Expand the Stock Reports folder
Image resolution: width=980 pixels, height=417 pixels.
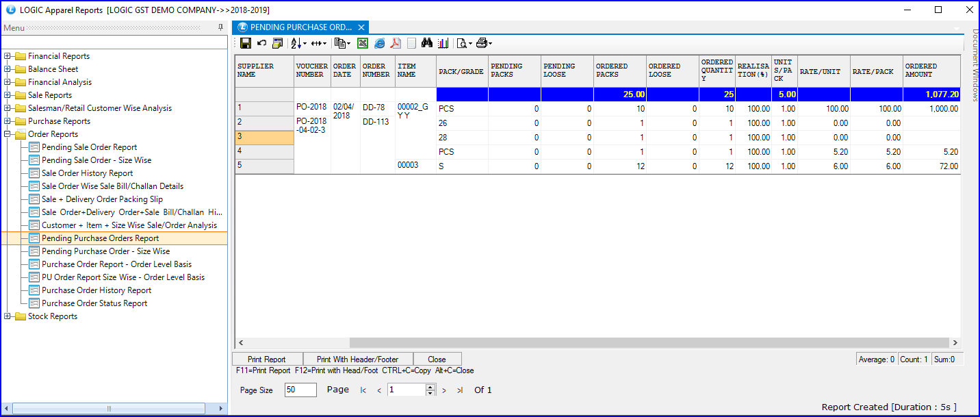[6, 316]
